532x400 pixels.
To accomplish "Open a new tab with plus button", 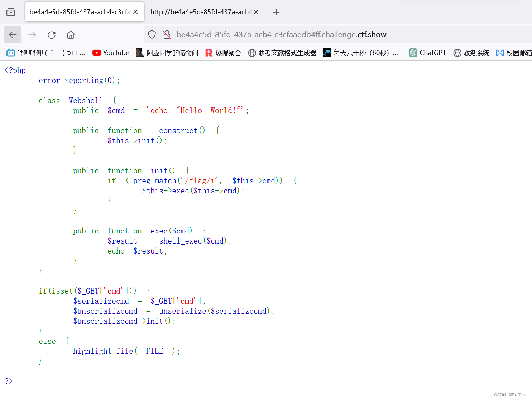I will (x=276, y=12).
